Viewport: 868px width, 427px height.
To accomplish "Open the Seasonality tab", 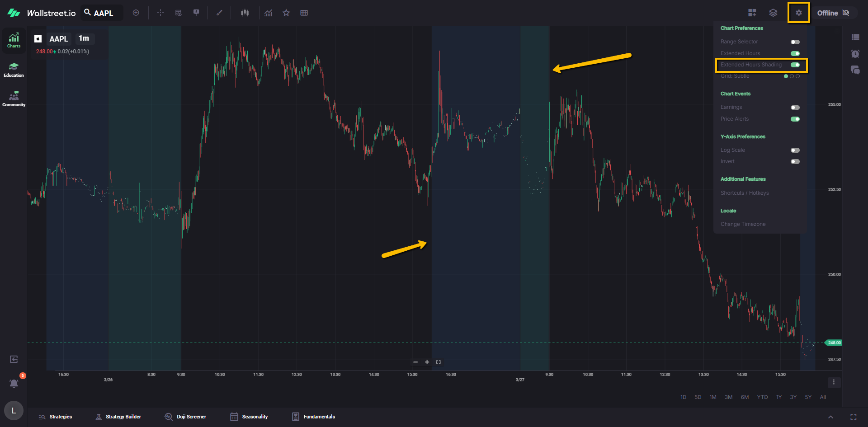I will pyautogui.click(x=249, y=417).
